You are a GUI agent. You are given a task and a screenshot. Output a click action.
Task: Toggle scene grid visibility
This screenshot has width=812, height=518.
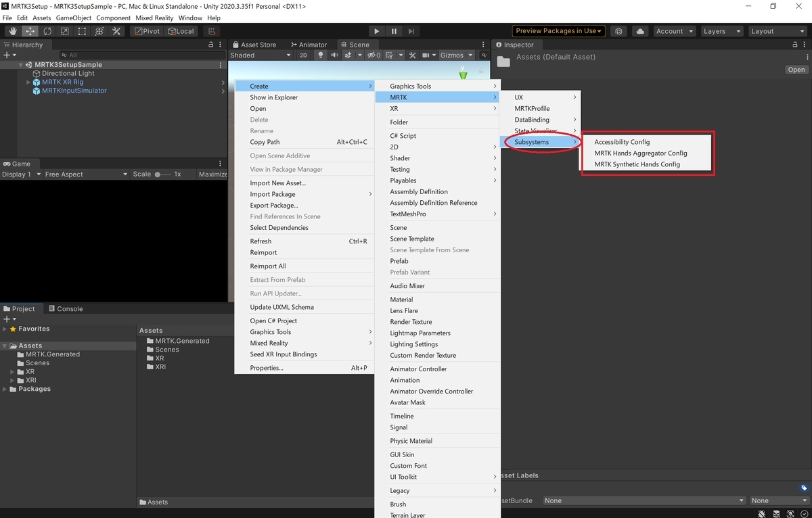(390, 55)
